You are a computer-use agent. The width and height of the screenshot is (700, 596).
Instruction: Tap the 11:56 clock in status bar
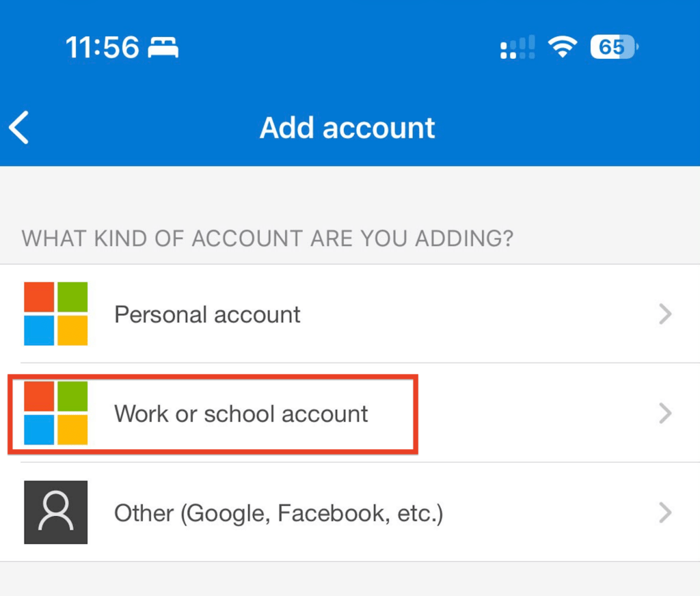point(103,47)
